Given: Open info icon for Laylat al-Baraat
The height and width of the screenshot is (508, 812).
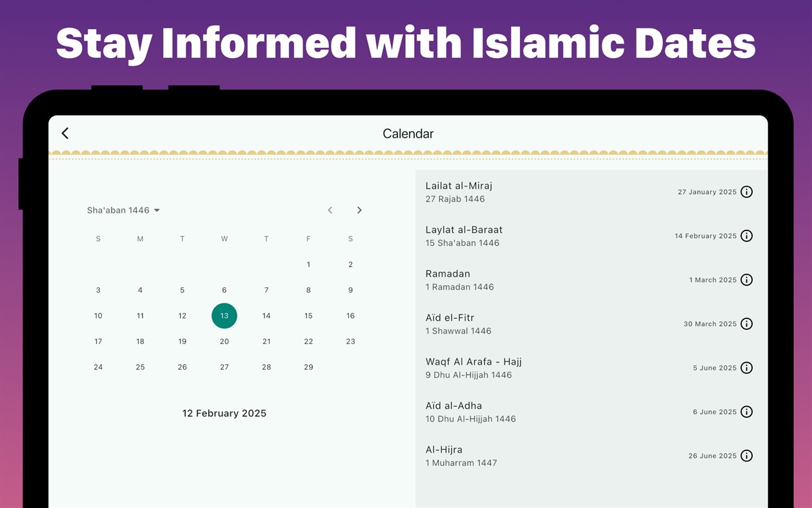Looking at the screenshot, I should (x=746, y=236).
